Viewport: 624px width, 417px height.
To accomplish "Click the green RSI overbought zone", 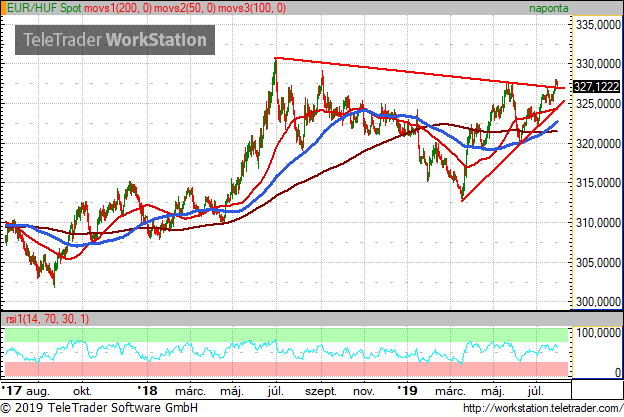I will (286, 335).
